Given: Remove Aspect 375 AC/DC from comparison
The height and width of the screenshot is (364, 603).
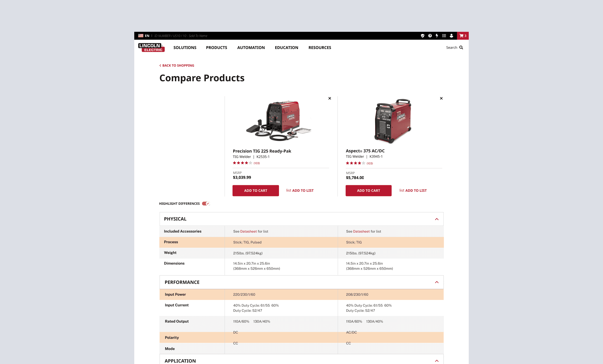Looking at the screenshot, I should (441, 98).
